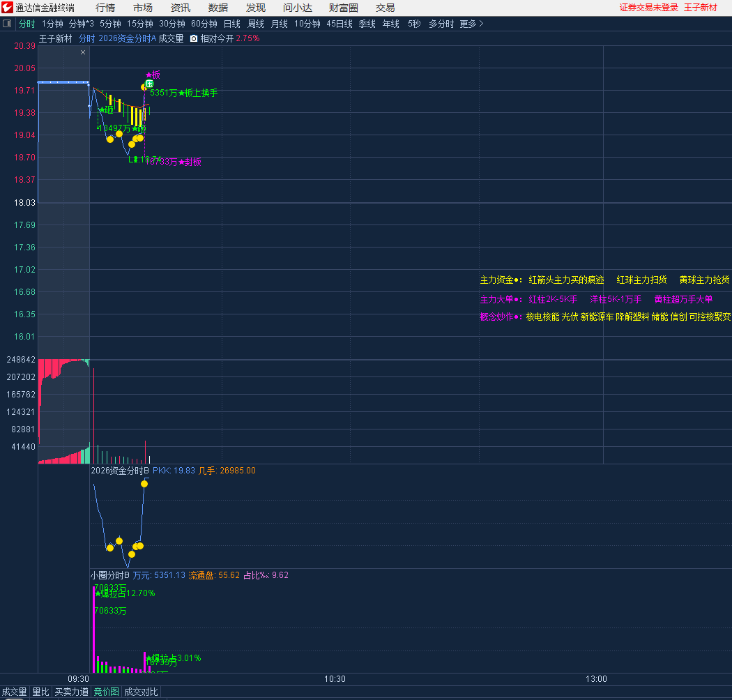
Task: Click the green 压 marker on the chart
Action: (148, 84)
